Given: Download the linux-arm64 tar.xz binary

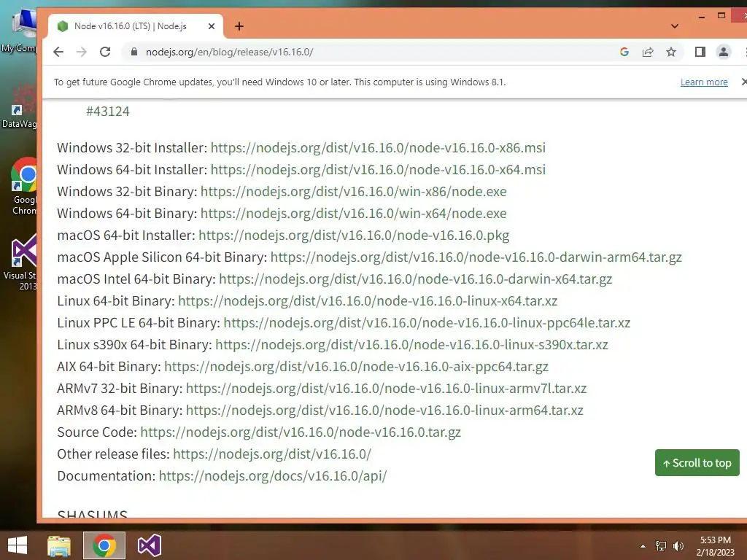Looking at the screenshot, I should [x=384, y=411].
